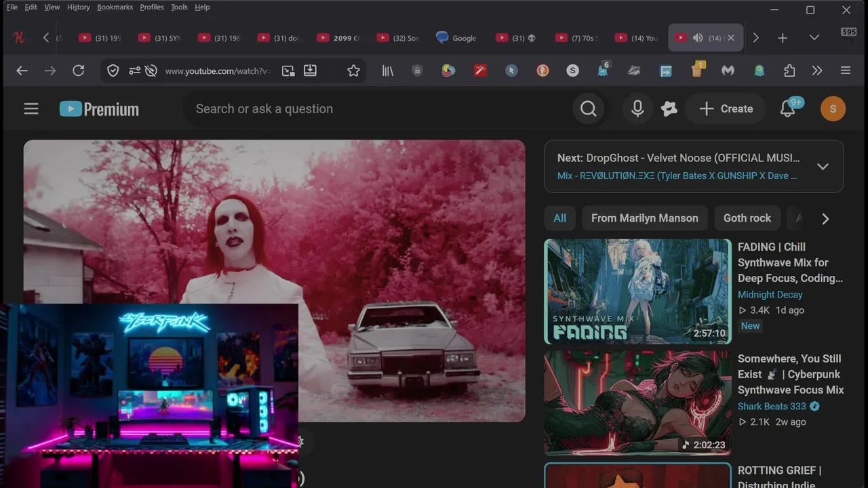The image size is (868, 488).
Task: Click in the YouTube search field
Action: (377, 108)
